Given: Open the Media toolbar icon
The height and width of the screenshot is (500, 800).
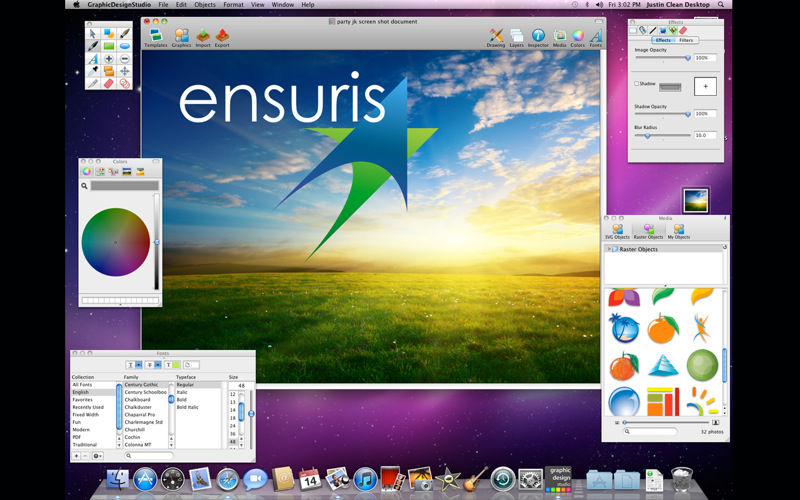Looking at the screenshot, I should tap(560, 38).
